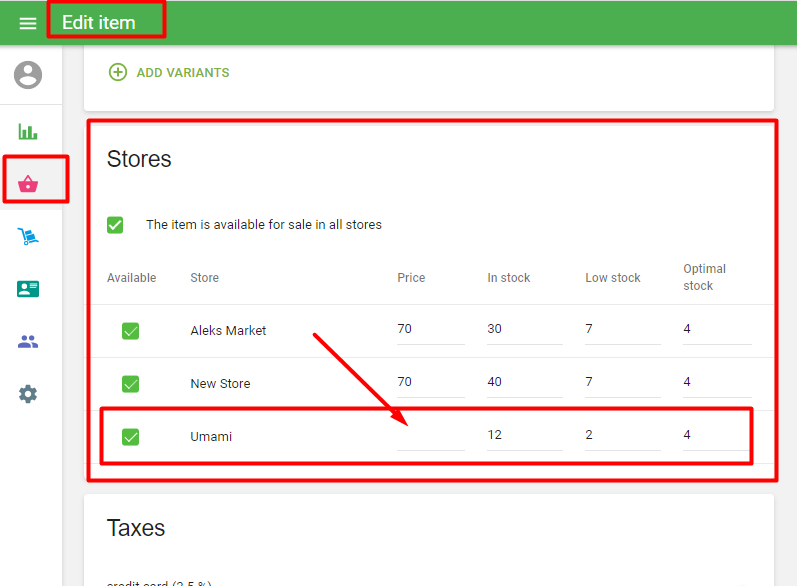Uncheck availability for Umami store

click(x=130, y=436)
